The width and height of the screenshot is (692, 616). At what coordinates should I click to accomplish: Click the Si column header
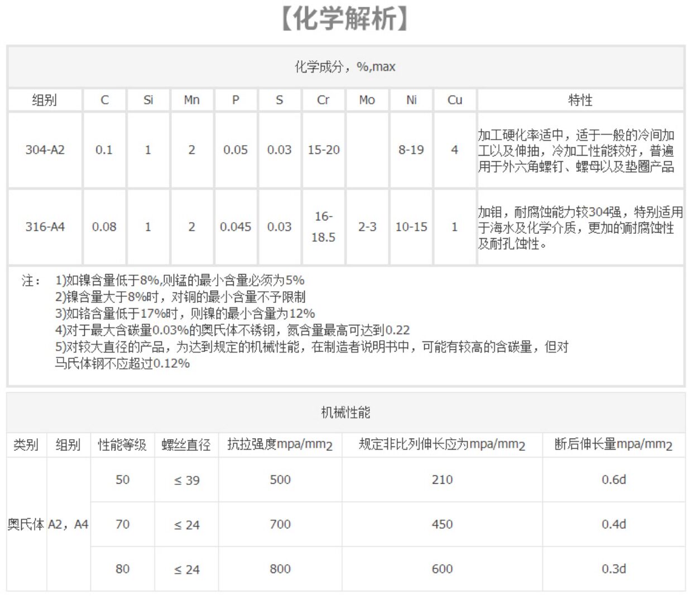tap(148, 100)
